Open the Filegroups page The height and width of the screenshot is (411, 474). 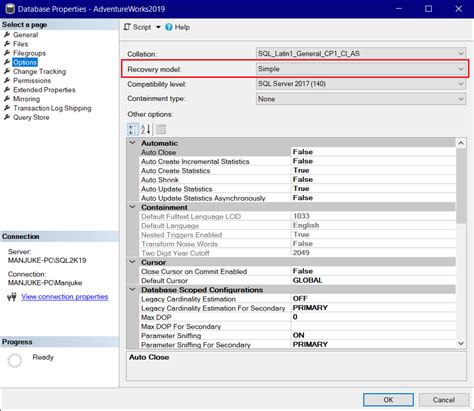click(x=29, y=53)
